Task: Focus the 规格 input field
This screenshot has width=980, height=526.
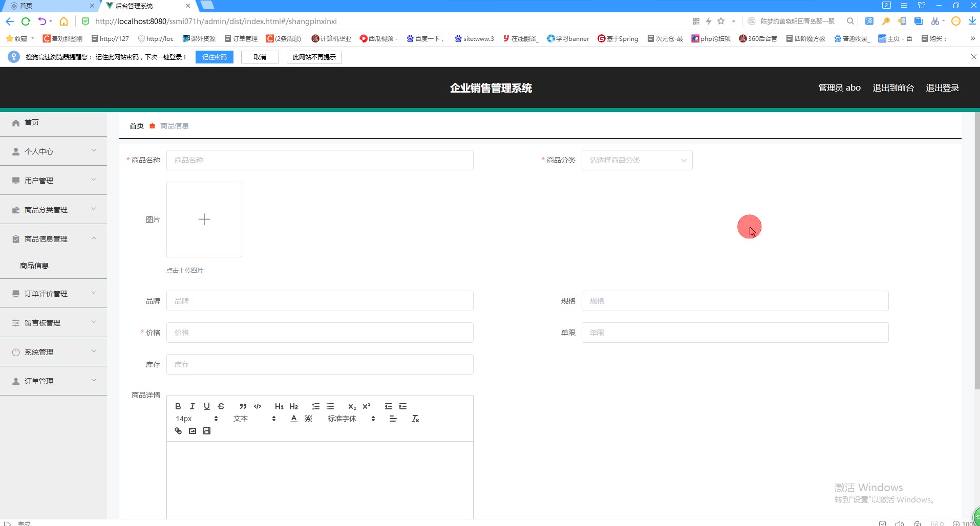Action: pos(735,301)
